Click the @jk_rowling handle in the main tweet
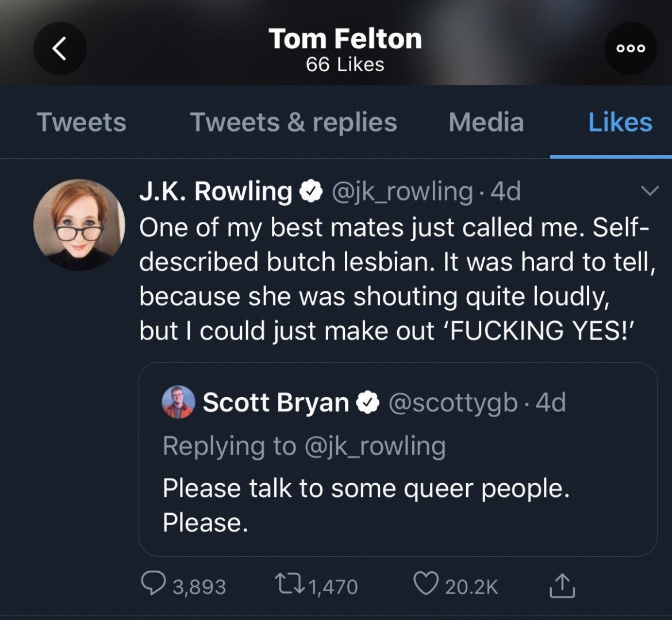 click(402, 191)
